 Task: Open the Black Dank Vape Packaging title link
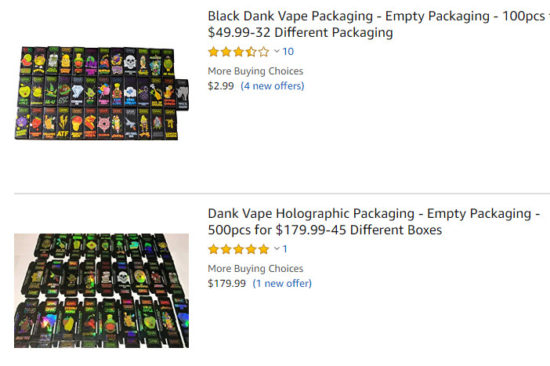379,24
